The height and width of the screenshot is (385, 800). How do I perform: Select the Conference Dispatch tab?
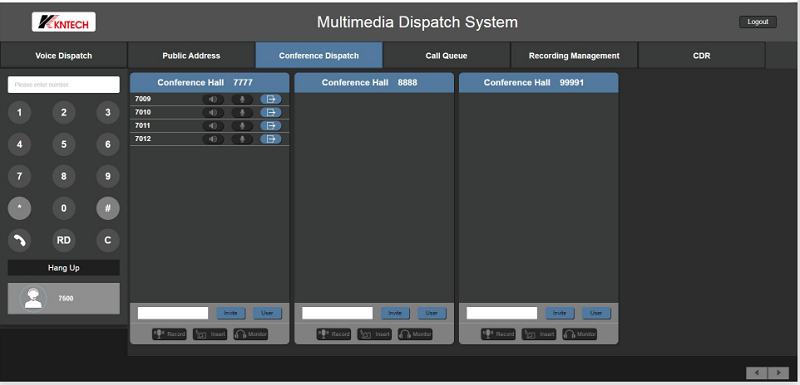[x=319, y=56]
